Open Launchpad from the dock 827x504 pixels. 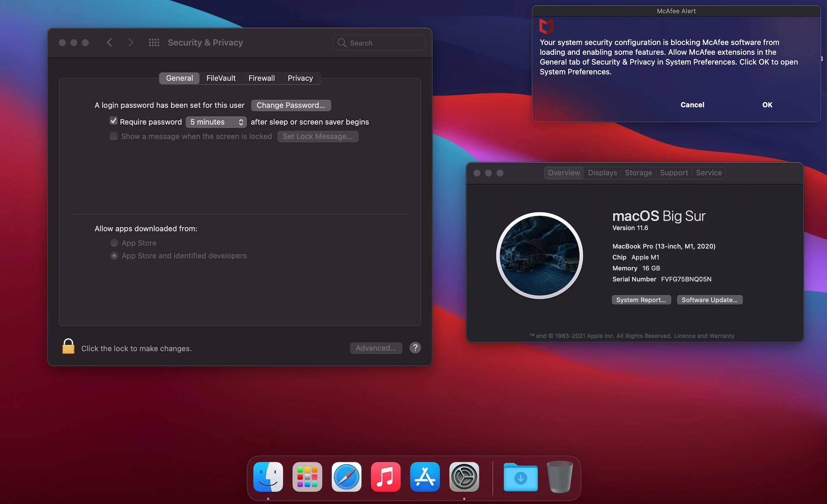point(307,477)
